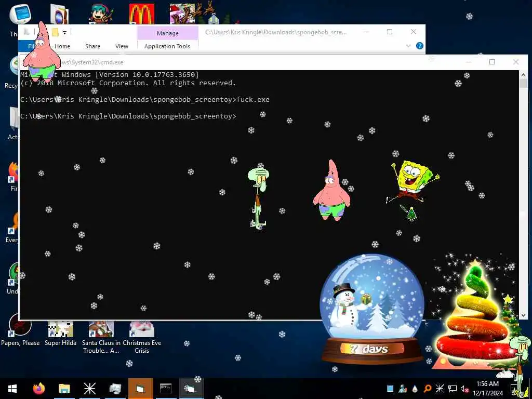Launch Firefox from the taskbar
Viewport: 532px width, 399px height.
38,389
